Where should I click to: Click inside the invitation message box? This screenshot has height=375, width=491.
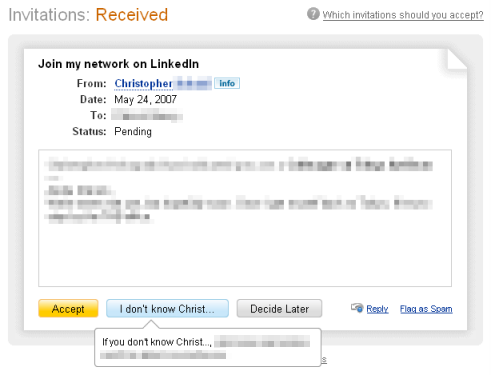click(x=245, y=218)
